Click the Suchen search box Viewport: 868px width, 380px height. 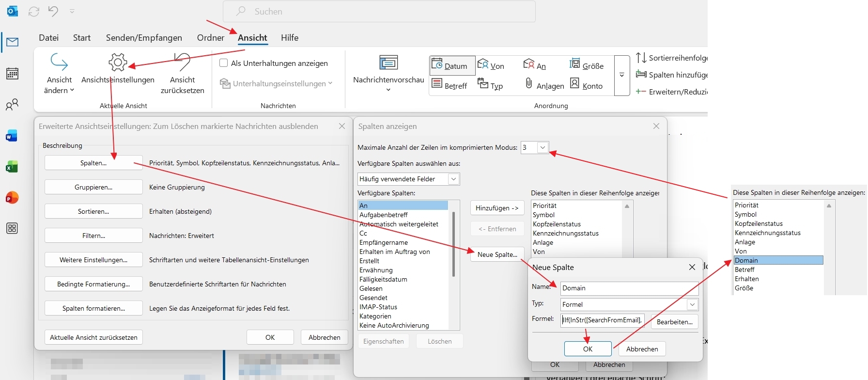379,12
